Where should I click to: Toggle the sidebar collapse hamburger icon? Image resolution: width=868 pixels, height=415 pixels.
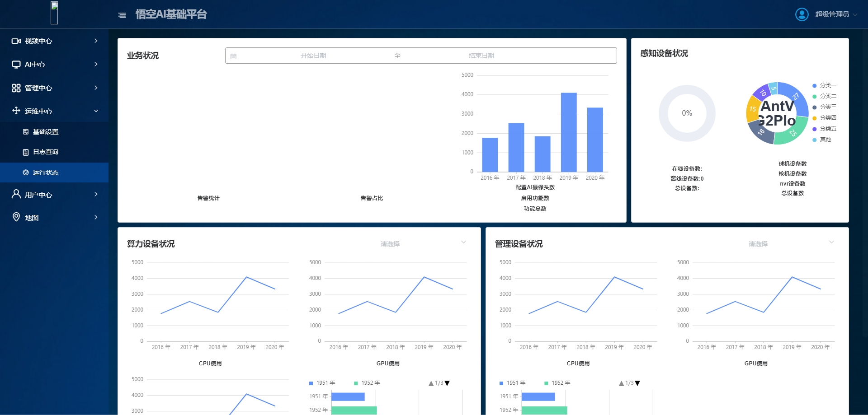pos(122,15)
